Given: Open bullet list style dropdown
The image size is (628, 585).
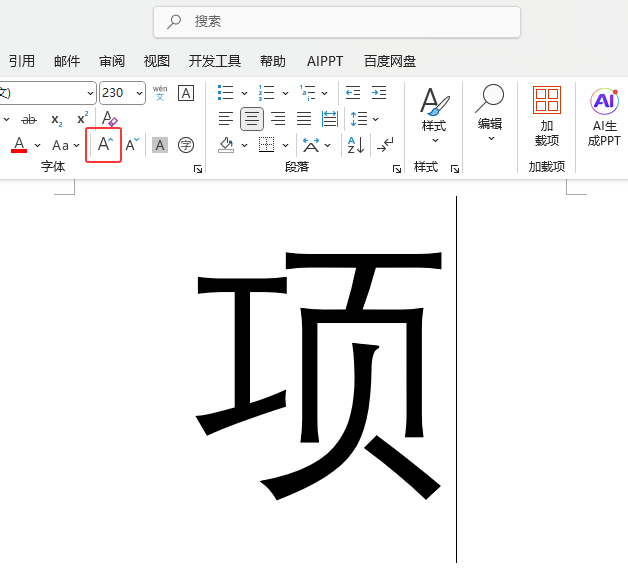Looking at the screenshot, I should [x=244, y=93].
